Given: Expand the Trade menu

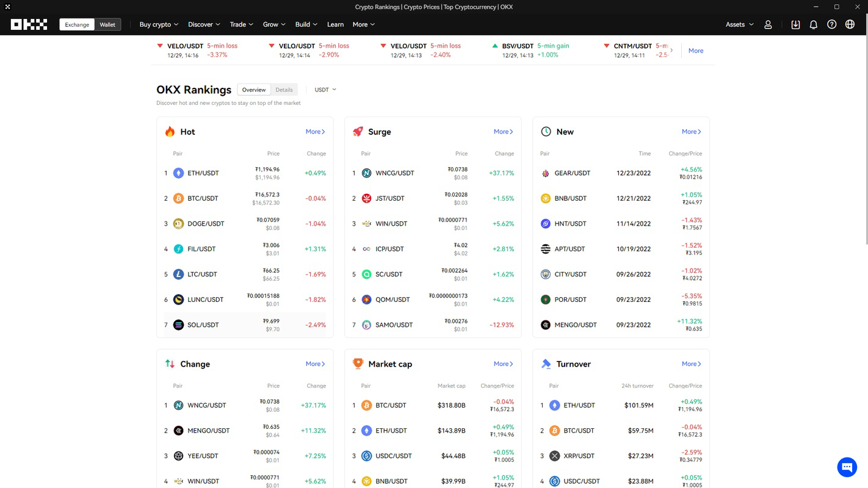Looking at the screenshot, I should pyautogui.click(x=241, y=24).
